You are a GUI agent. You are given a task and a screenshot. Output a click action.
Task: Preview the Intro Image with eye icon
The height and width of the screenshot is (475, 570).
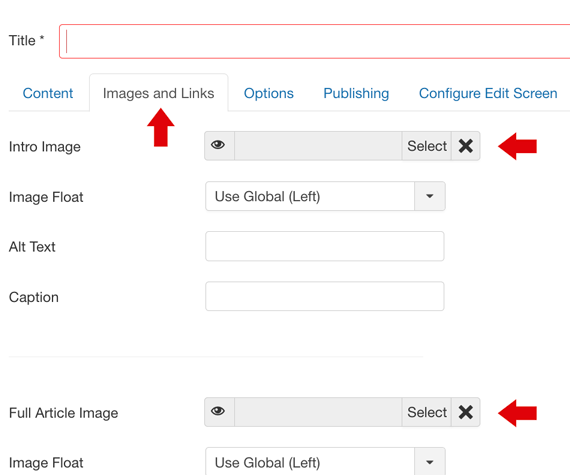[x=219, y=146]
